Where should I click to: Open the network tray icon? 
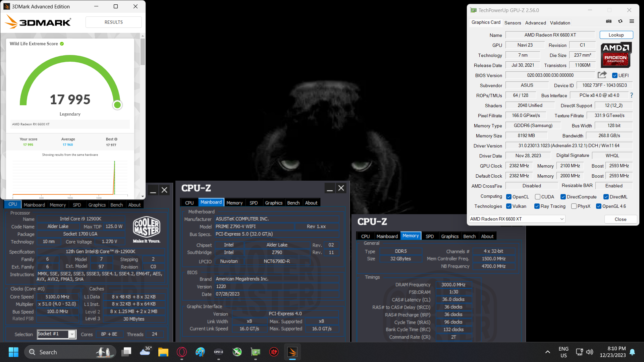coord(579,352)
